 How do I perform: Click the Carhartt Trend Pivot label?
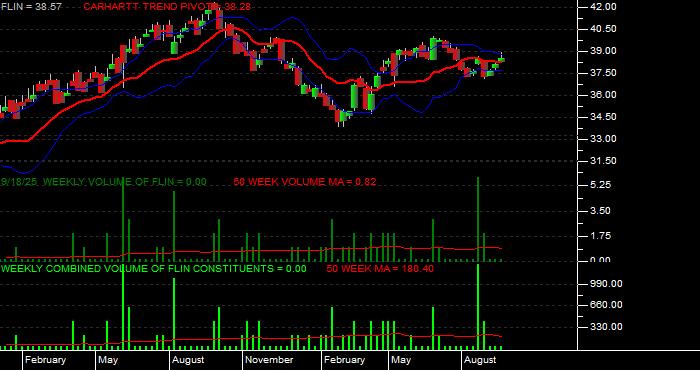[167, 7]
